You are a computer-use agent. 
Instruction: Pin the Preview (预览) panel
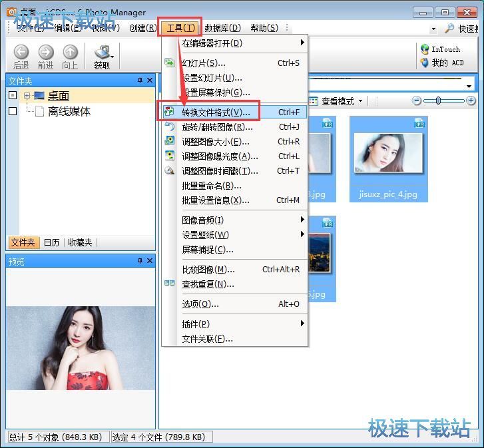(x=140, y=261)
